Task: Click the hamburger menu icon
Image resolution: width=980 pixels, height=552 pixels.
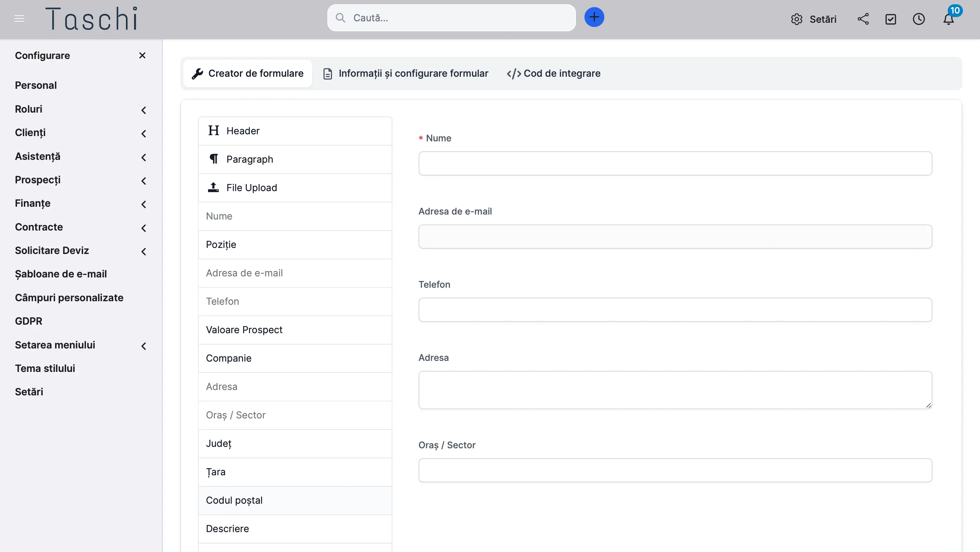Action: [19, 19]
